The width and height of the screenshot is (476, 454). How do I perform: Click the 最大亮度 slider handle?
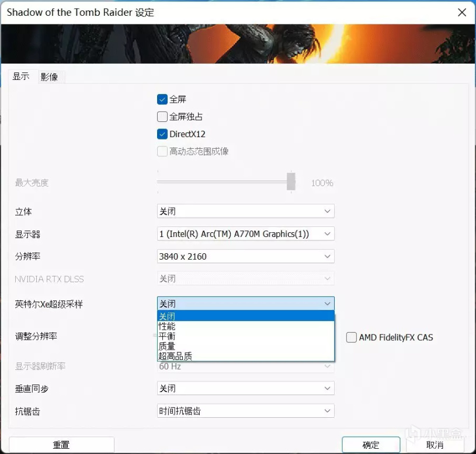[x=291, y=181]
